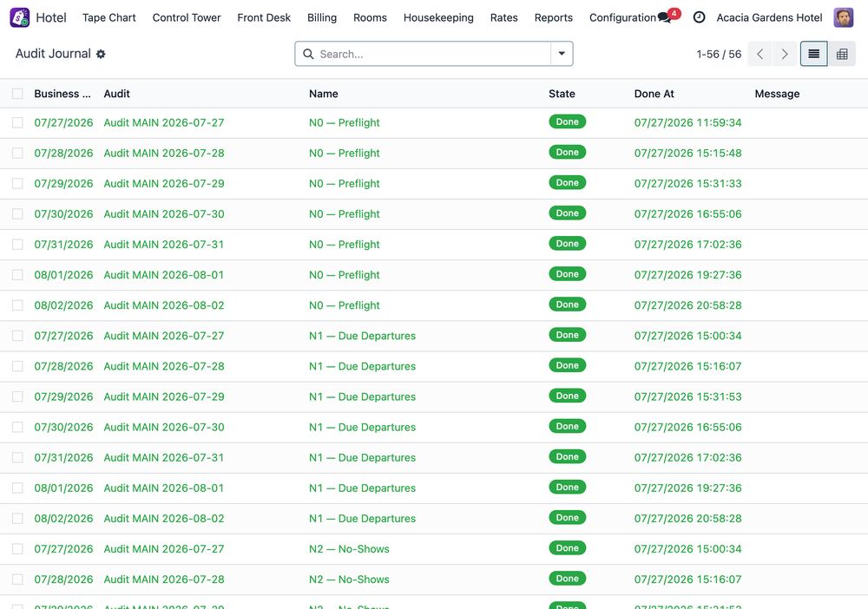Click N1 — Due Departures name for 07/28/2026
The image size is (868, 609).
(x=362, y=366)
